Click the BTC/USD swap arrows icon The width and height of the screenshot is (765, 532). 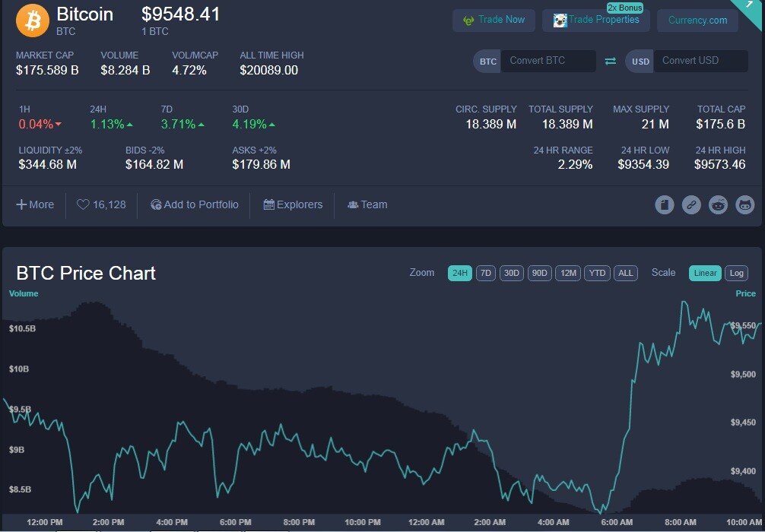[x=611, y=61]
